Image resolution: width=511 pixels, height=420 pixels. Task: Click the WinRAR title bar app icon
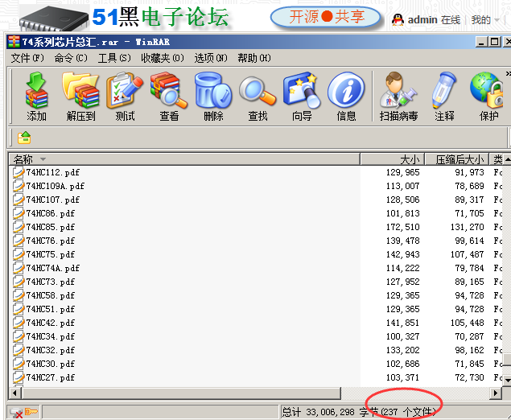(x=14, y=42)
